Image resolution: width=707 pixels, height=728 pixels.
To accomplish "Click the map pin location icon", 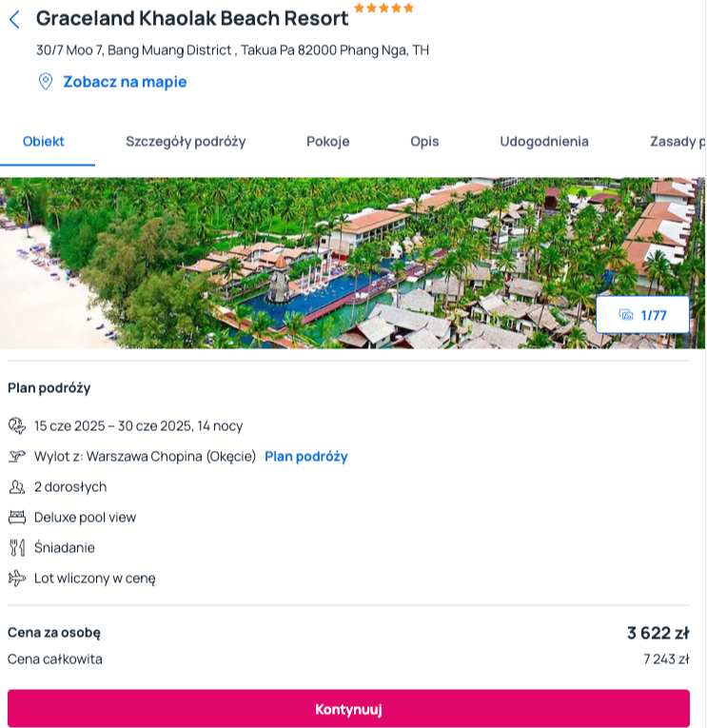I will point(46,82).
